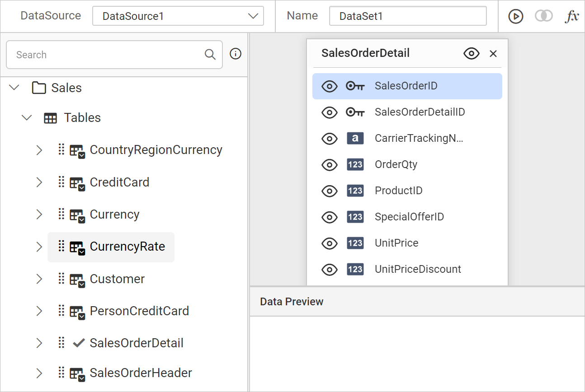Image resolution: width=585 pixels, height=392 pixels.
Task: Click the numeric type icon of UnitPrice
Action: (x=355, y=243)
